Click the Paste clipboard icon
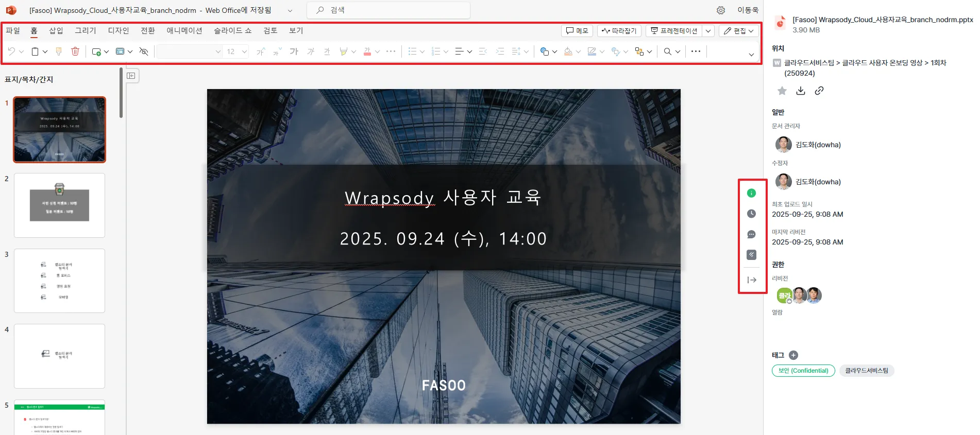This screenshot has height=435, width=980. tap(35, 51)
